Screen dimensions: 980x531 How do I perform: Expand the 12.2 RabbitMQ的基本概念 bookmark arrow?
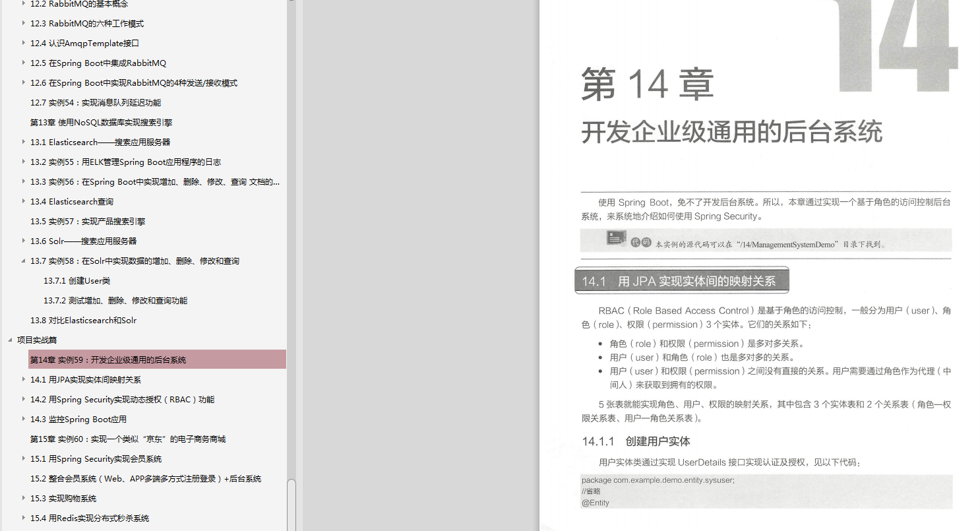(24, 4)
